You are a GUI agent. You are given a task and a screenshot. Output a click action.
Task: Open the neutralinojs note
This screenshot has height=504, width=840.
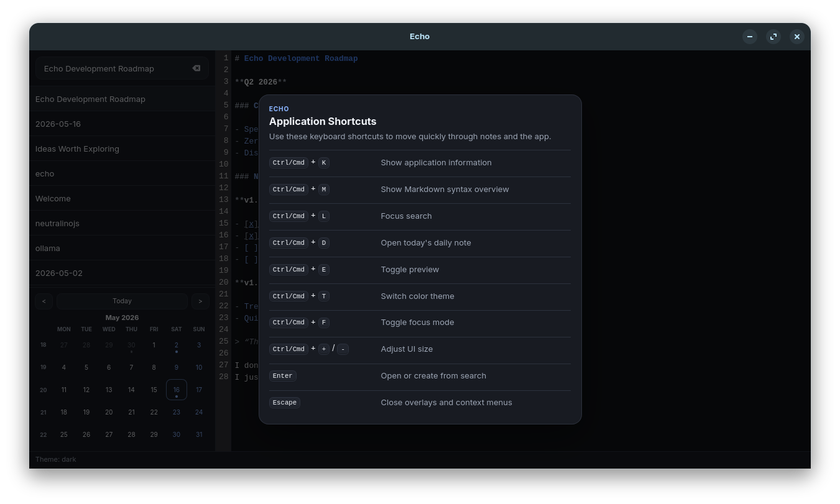[122, 223]
